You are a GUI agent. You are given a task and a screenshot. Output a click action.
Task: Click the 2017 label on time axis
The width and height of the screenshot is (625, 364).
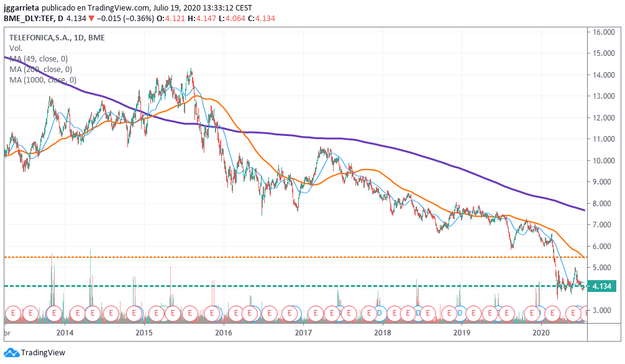point(303,333)
